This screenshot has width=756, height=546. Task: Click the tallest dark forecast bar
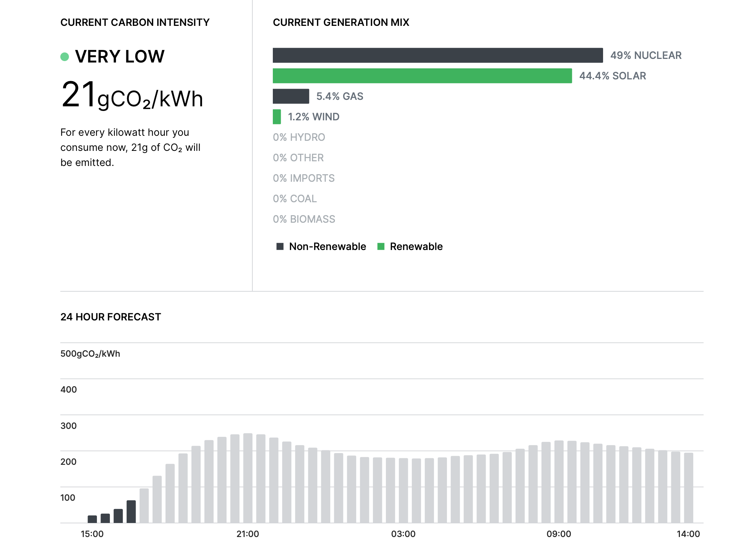pyautogui.click(x=131, y=512)
